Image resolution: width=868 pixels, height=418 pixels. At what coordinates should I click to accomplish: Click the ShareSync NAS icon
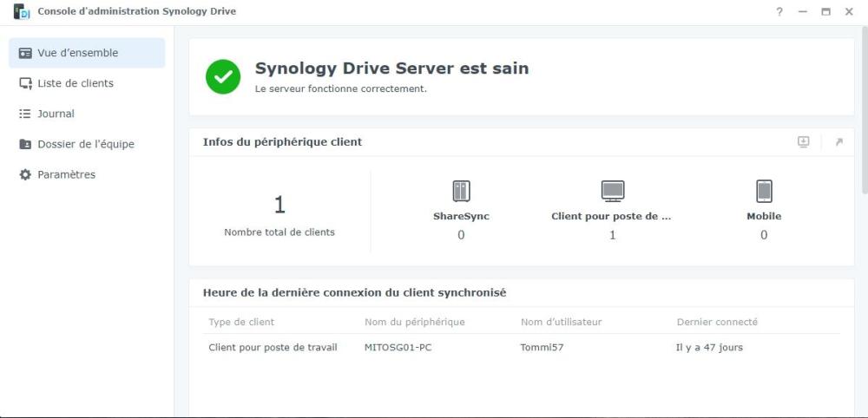pos(461,192)
